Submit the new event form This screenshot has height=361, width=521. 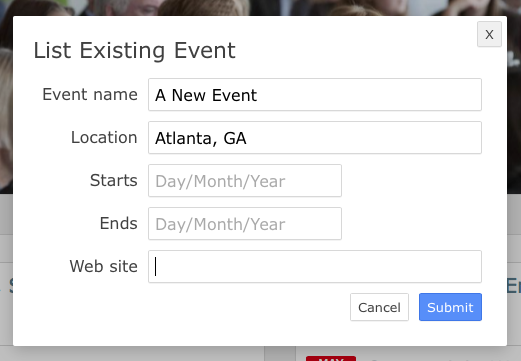450,307
